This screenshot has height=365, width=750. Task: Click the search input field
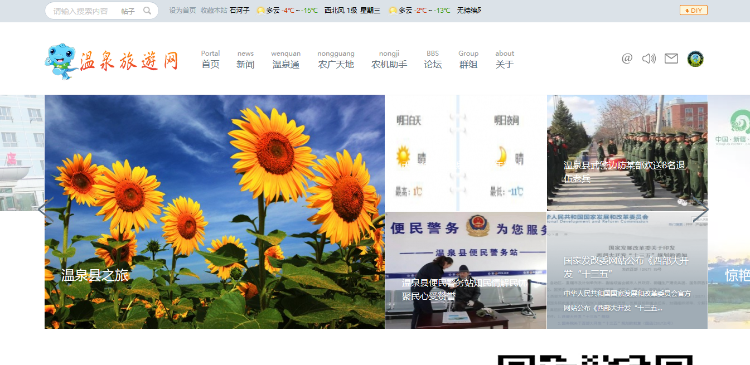pos(82,11)
